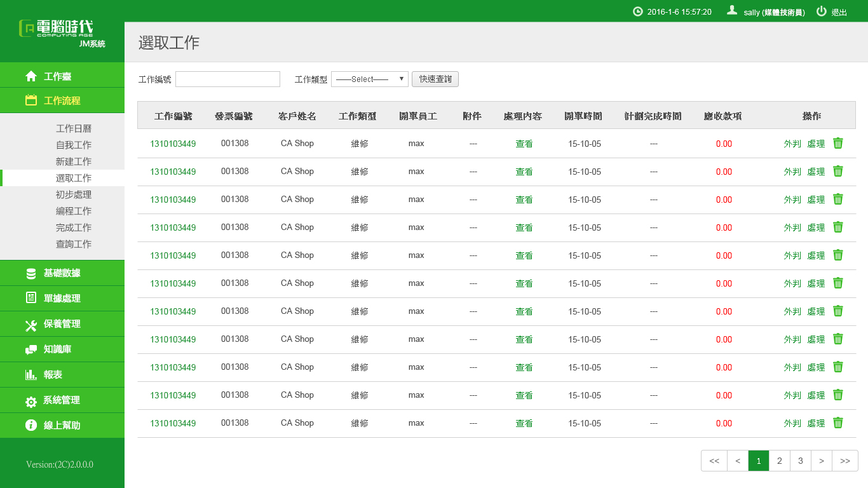The width and height of the screenshot is (868, 488).
Task: Open the 工作類型 Select dropdown
Action: pyautogui.click(x=370, y=79)
